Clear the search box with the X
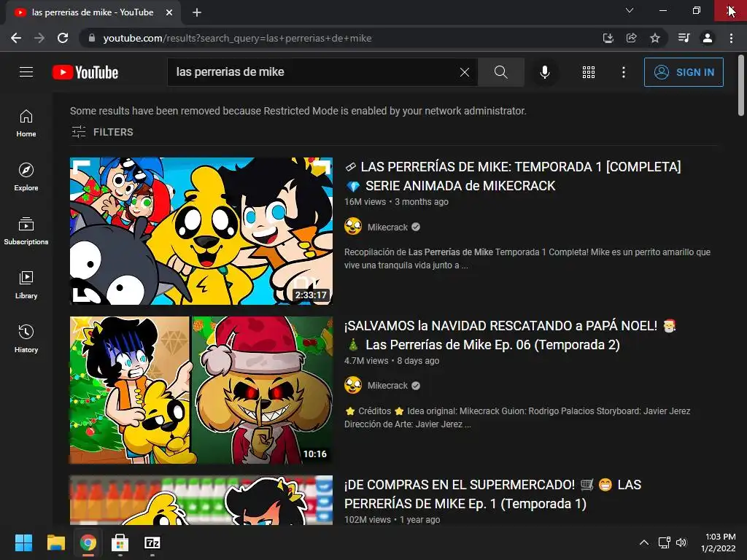Viewport: 747px width, 560px height. coord(465,72)
